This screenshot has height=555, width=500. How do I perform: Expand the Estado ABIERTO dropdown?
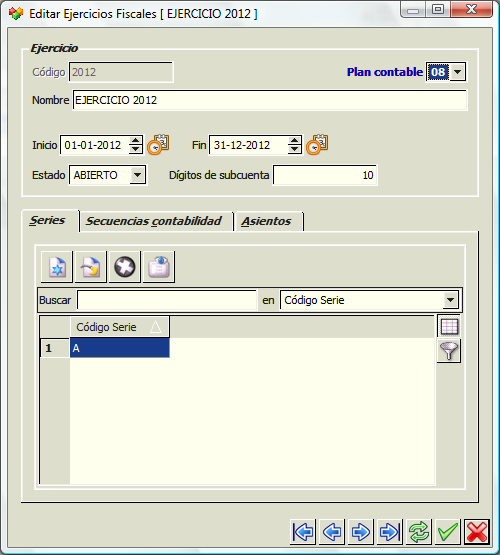point(137,175)
